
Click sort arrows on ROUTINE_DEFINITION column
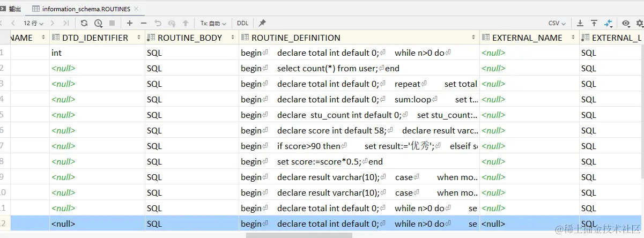(x=473, y=38)
